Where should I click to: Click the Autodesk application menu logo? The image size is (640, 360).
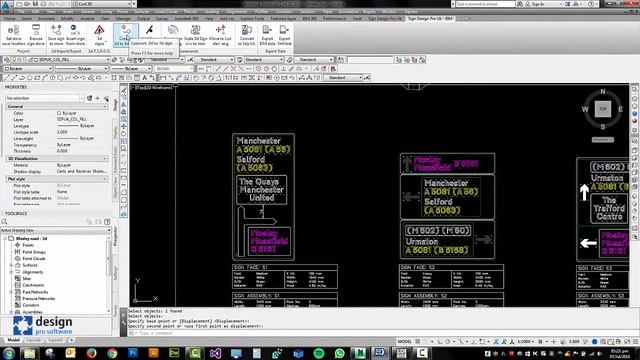click(x=6, y=6)
